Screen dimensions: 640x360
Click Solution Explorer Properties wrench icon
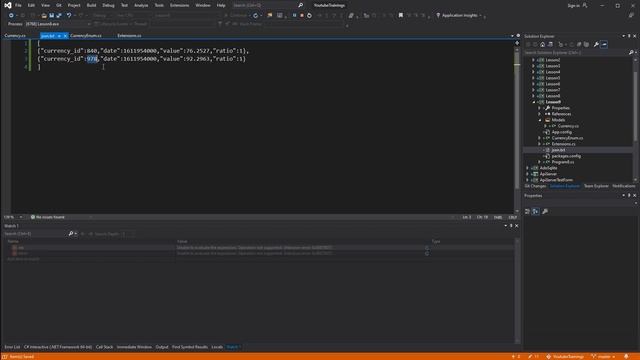coord(596,44)
